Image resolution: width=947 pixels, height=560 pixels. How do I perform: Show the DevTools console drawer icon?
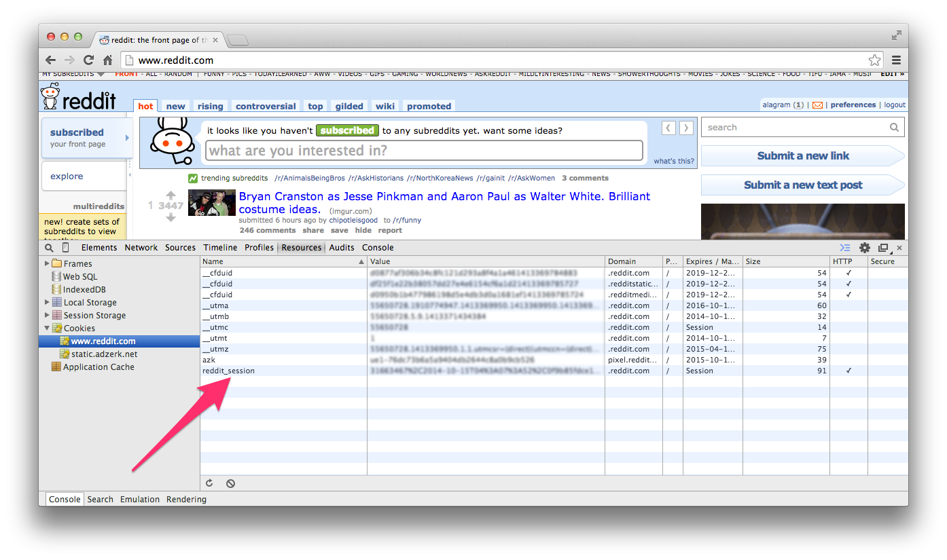tap(844, 248)
